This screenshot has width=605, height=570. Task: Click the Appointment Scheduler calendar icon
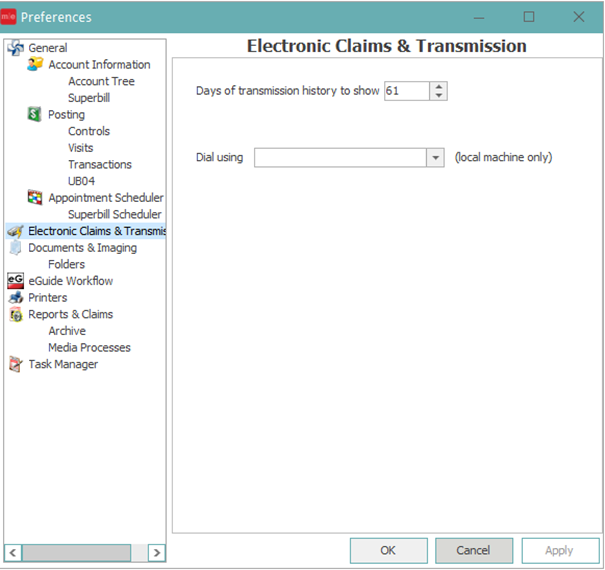click(35, 198)
